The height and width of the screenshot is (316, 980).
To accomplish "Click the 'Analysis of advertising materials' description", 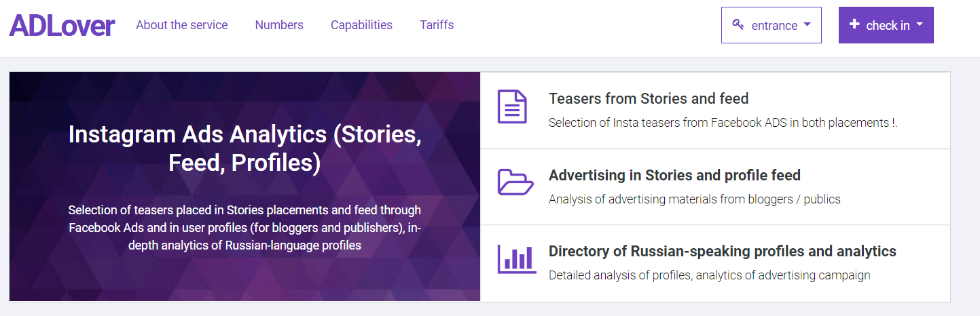I will [x=694, y=199].
